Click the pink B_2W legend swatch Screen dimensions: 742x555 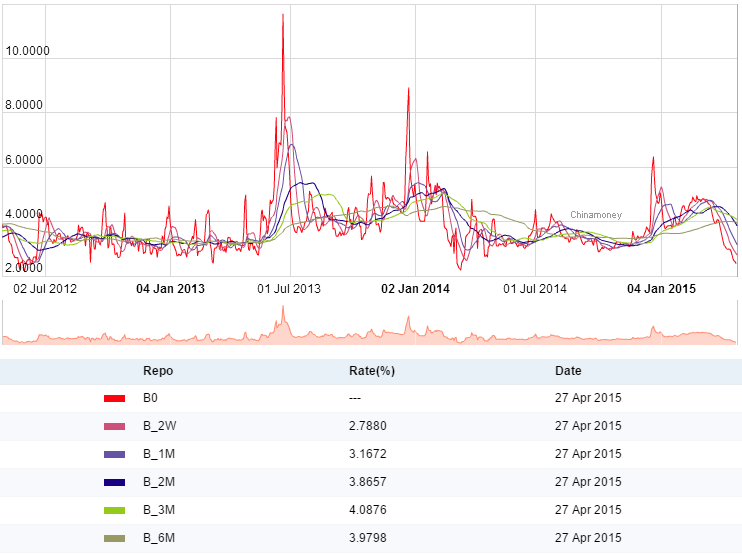tap(114, 426)
